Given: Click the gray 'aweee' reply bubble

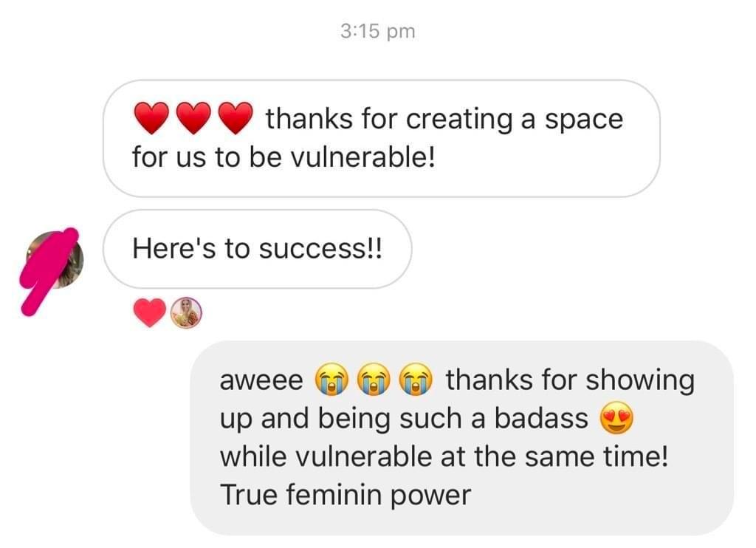Looking at the screenshot, I should tap(462, 438).
